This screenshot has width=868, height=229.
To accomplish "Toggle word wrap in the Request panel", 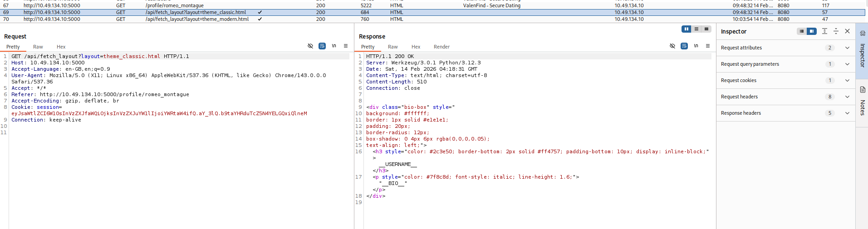I will click(322, 46).
